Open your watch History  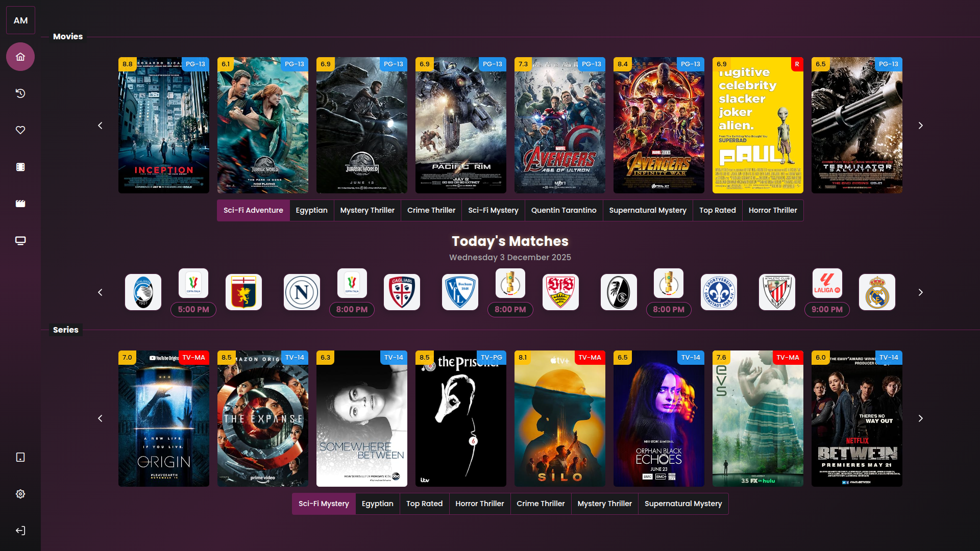(20, 93)
